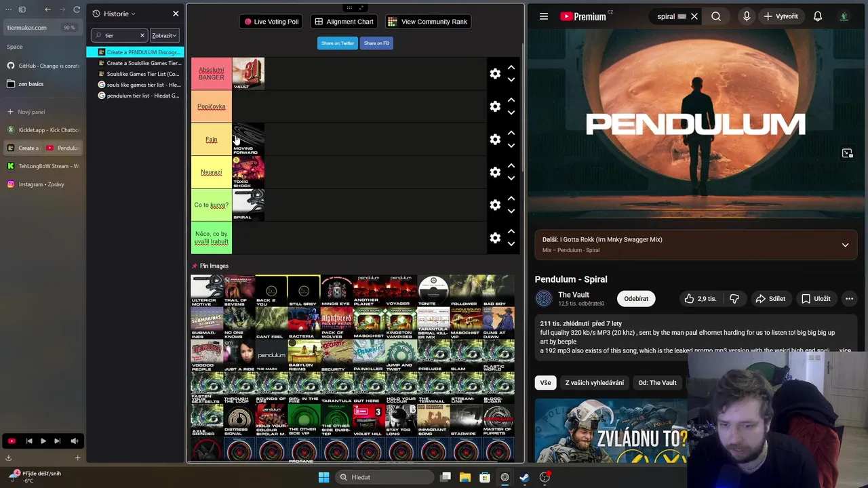
Task: Pick the Voodoo People image
Action: (207, 355)
